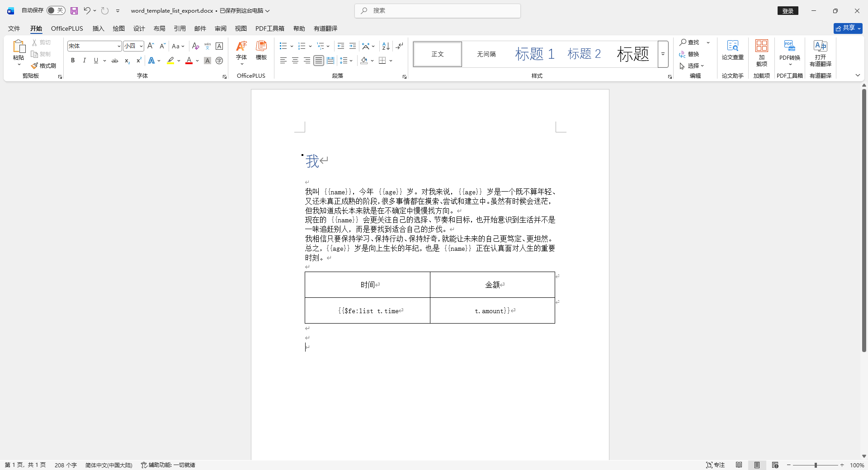Viewport: 868px width, 470px height.
Task: Click the save icon in title bar
Action: tap(74, 10)
